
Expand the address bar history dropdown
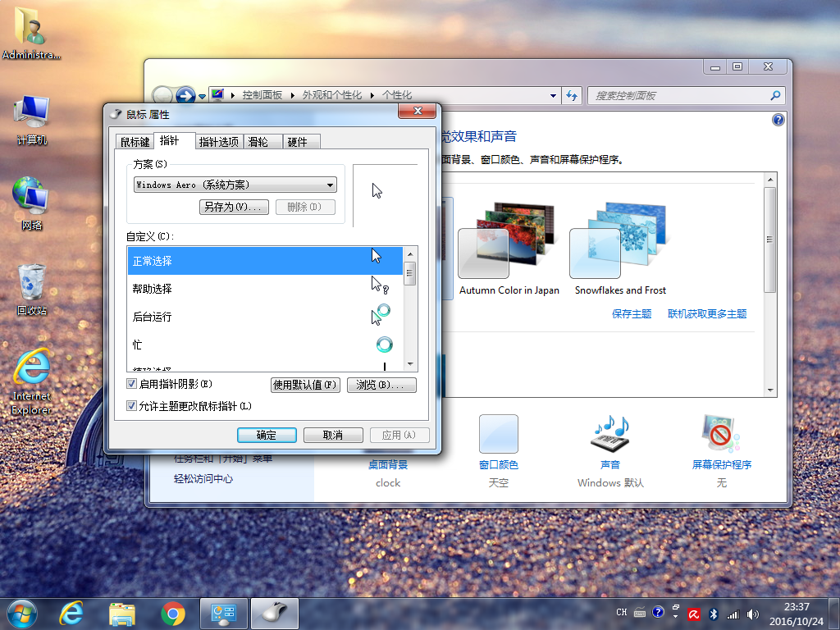pos(553,95)
